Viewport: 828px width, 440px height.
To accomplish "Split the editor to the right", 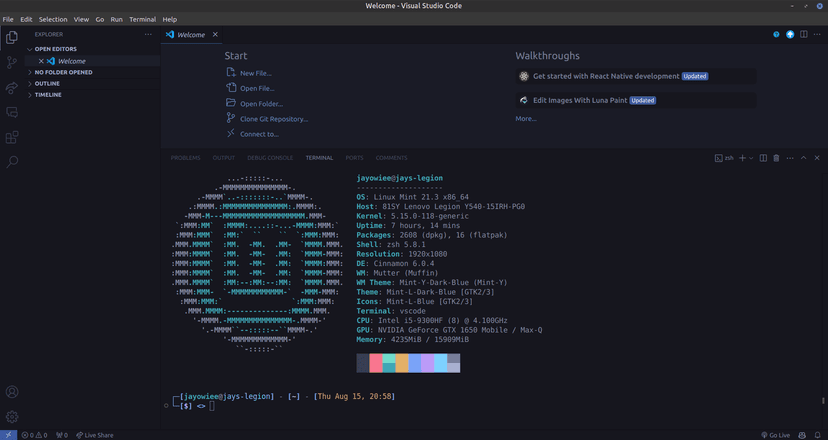I will click(804, 34).
